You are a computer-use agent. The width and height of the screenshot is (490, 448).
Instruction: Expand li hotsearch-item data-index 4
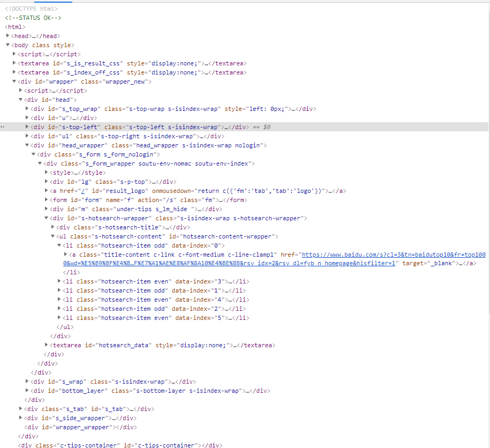59,299
